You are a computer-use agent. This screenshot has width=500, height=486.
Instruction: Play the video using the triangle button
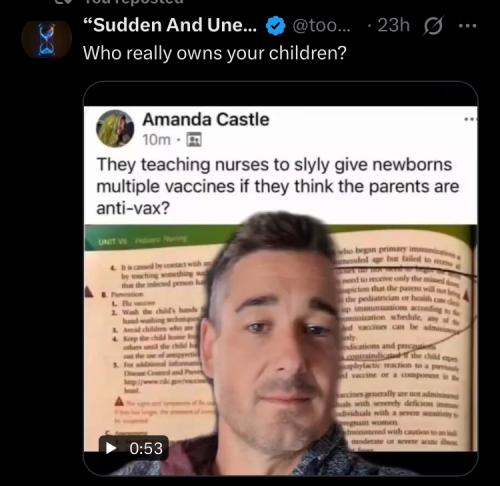[111, 448]
